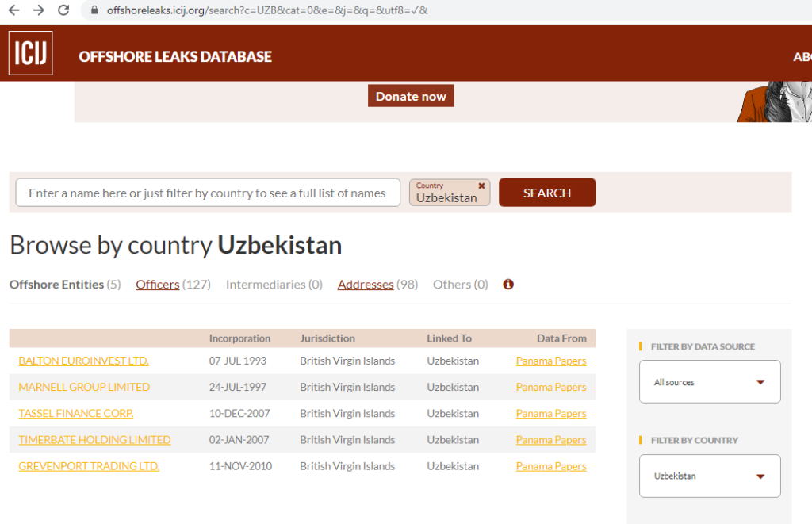Open the BALTON EUROINVEST LTD. entity link
The width and height of the screenshot is (812, 524).
[83, 361]
